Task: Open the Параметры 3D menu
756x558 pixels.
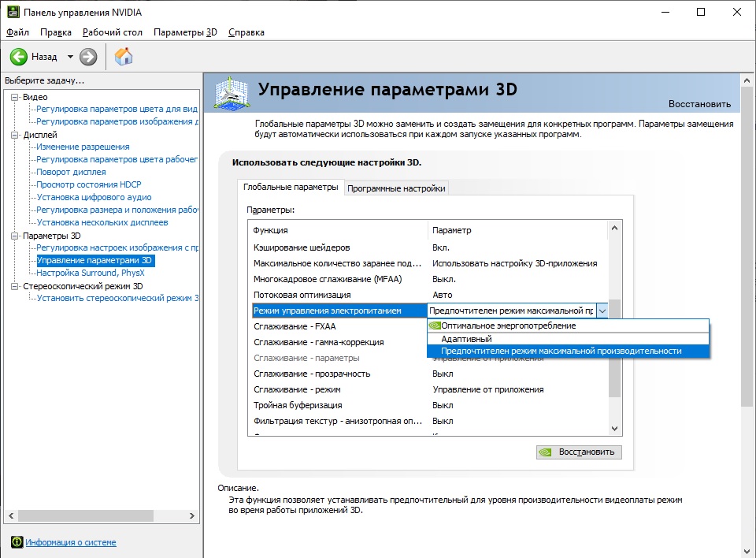Action: (185, 32)
